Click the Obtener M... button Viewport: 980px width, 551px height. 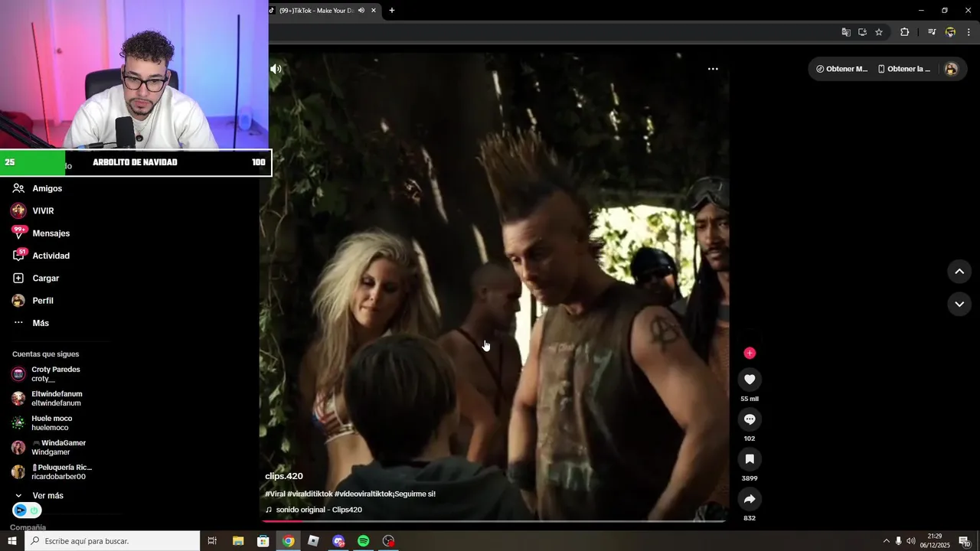(841, 69)
